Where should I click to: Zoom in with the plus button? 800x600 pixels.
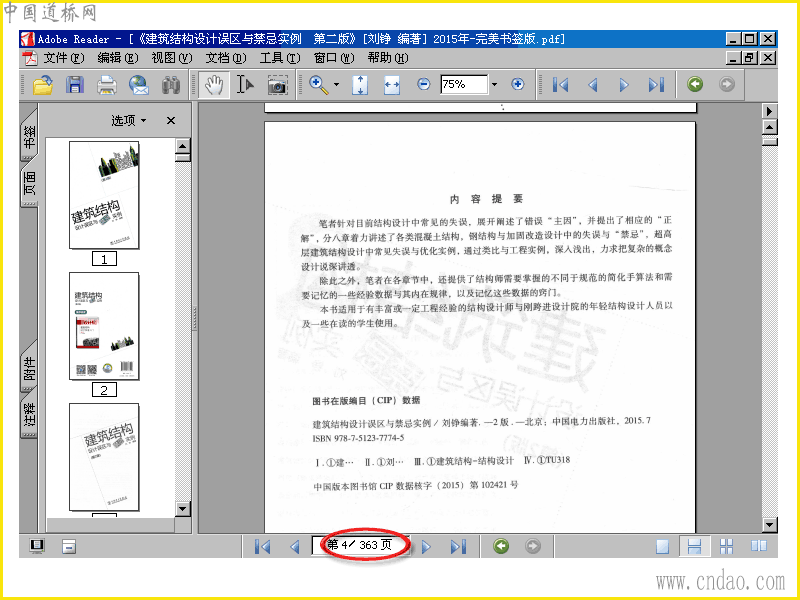[517, 84]
